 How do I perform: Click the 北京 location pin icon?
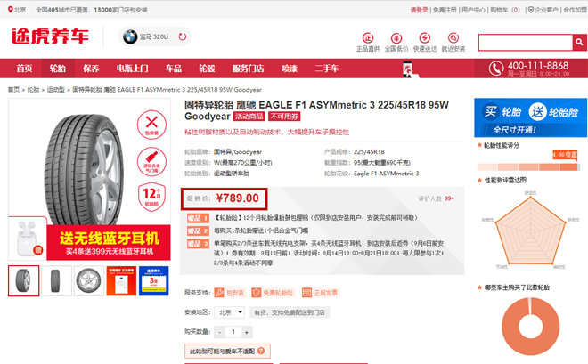click(10, 10)
